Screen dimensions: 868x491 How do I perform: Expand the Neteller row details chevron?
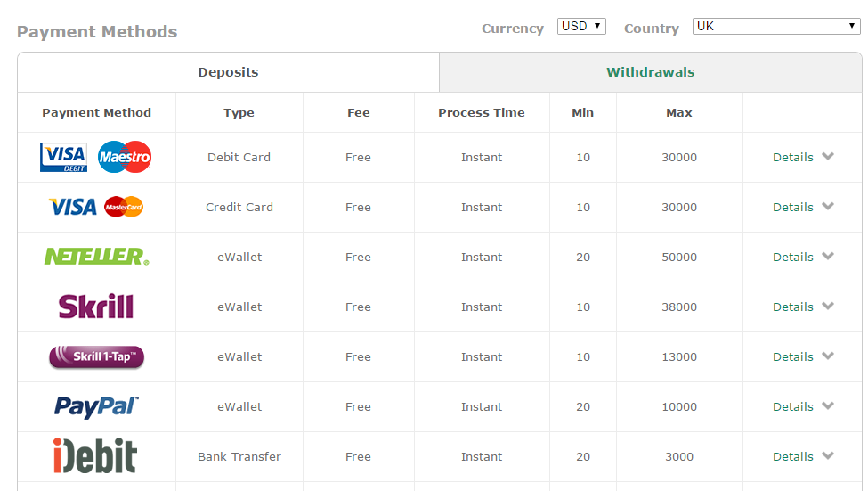[x=828, y=257]
